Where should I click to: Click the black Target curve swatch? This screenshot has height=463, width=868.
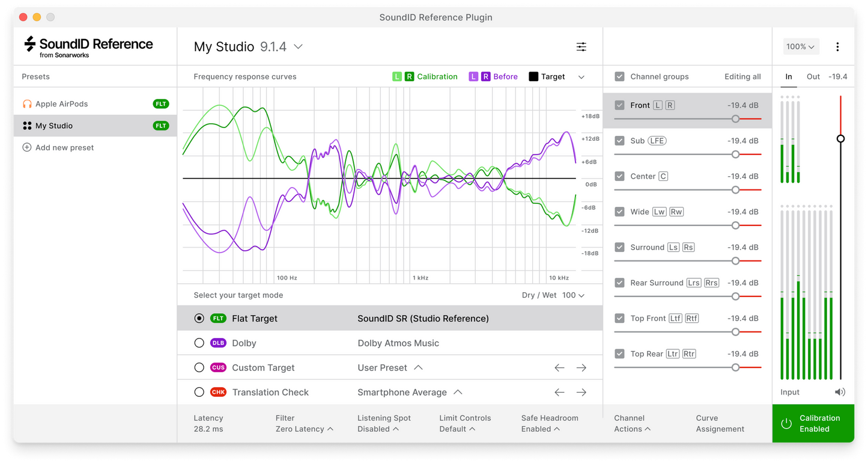point(533,76)
